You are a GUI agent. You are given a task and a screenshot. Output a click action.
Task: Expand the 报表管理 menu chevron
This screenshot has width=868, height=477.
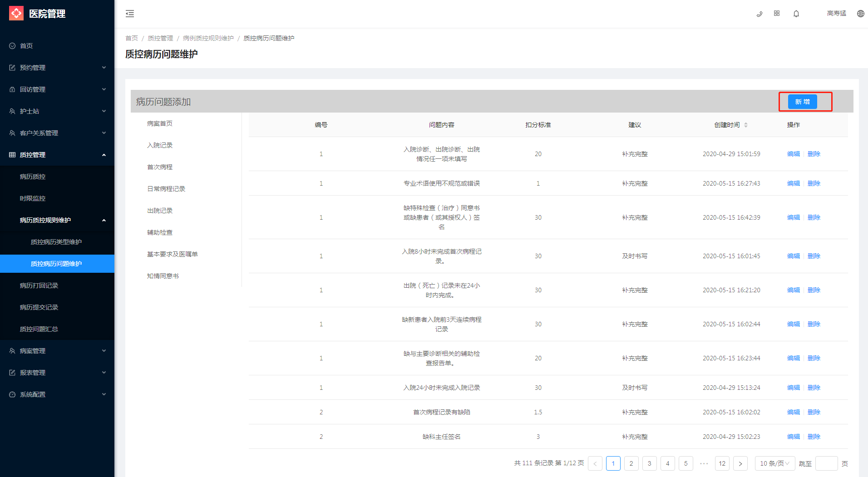[x=104, y=373]
